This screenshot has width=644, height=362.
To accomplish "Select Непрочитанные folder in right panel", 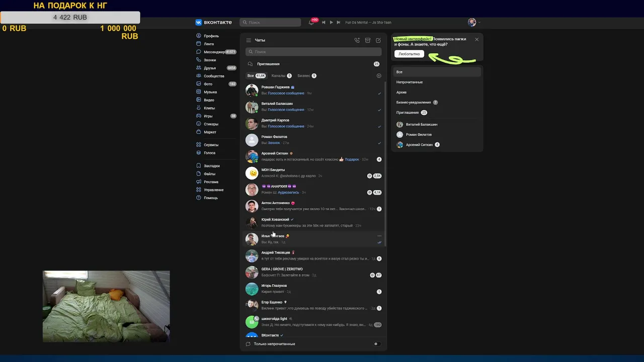I will click(437, 82).
